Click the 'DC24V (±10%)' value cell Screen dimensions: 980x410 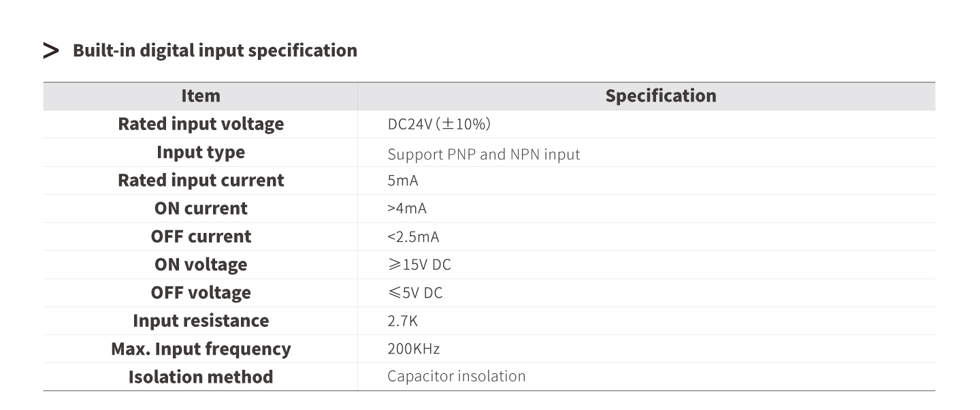440,125
